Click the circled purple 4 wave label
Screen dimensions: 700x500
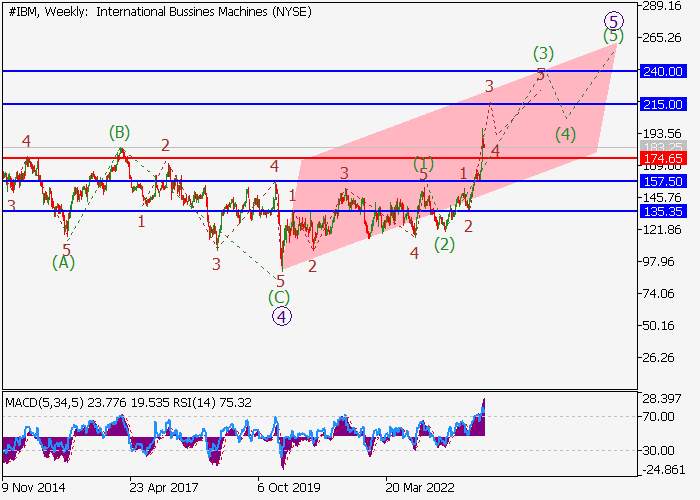[282, 317]
